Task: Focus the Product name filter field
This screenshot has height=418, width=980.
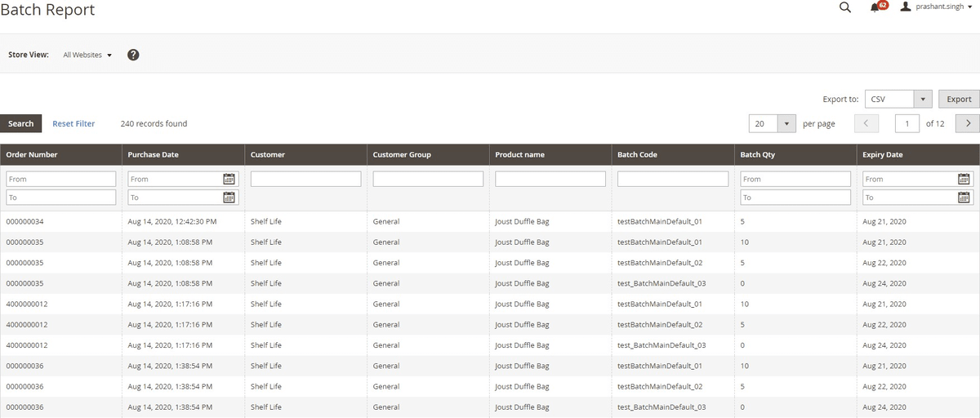Action: pos(550,179)
